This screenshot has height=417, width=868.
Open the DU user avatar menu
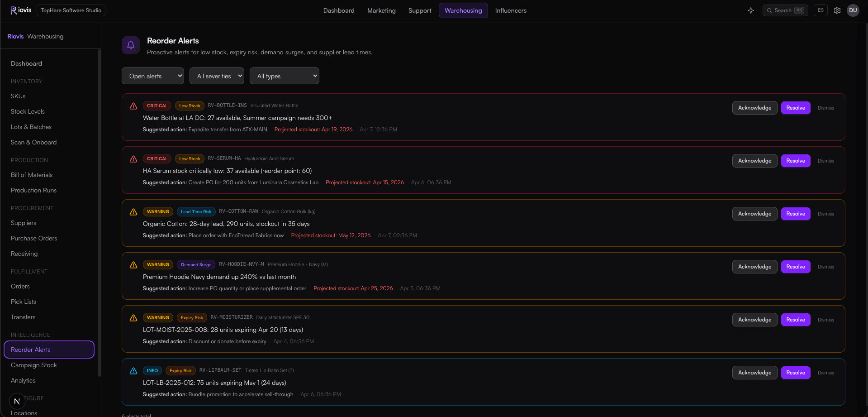click(x=853, y=10)
